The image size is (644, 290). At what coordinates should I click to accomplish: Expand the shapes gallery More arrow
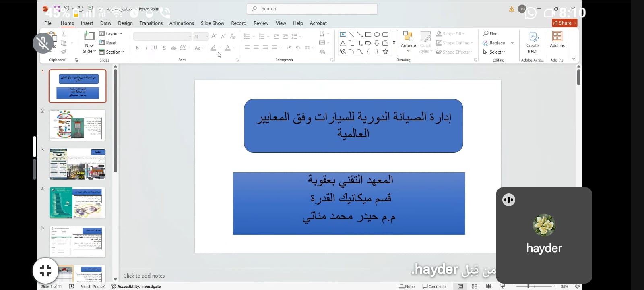pyautogui.click(x=394, y=43)
